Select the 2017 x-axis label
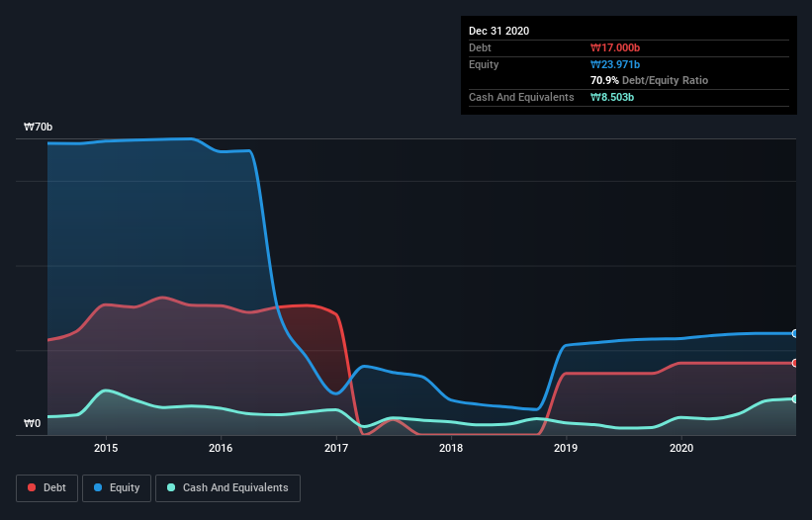 pos(336,448)
